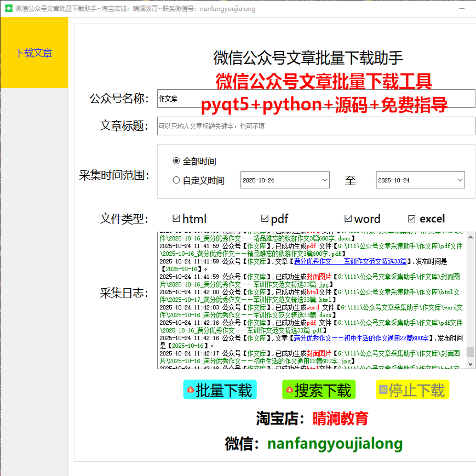The height and width of the screenshot is (476, 476).
Task: Enable the html file type checkbox
Action: click(177, 219)
